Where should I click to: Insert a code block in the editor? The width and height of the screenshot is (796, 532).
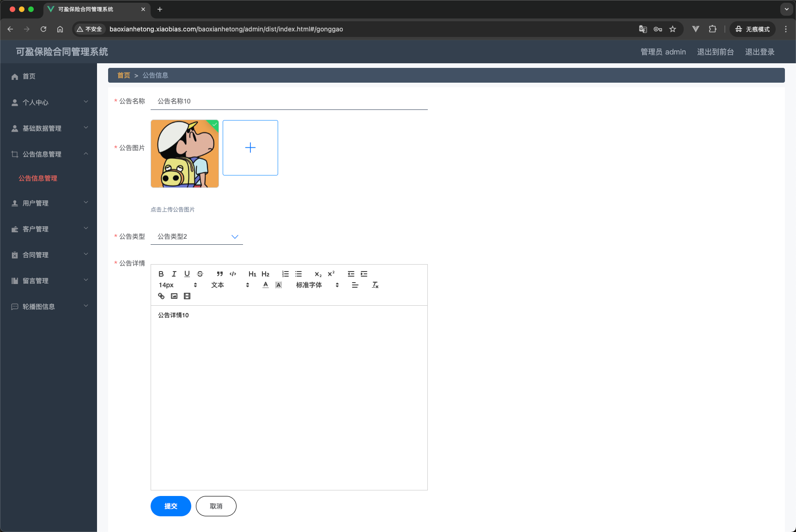click(x=233, y=274)
